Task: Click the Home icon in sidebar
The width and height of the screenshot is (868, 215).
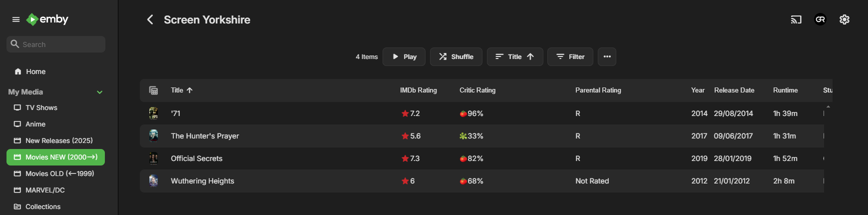Action: click(x=18, y=71)
